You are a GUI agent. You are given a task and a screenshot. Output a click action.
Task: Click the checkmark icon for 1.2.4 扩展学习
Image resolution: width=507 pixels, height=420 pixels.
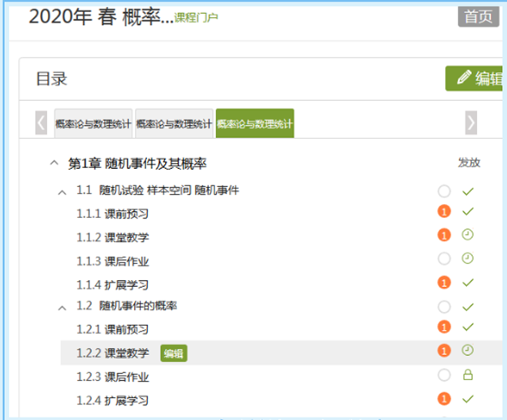(467, 399)
